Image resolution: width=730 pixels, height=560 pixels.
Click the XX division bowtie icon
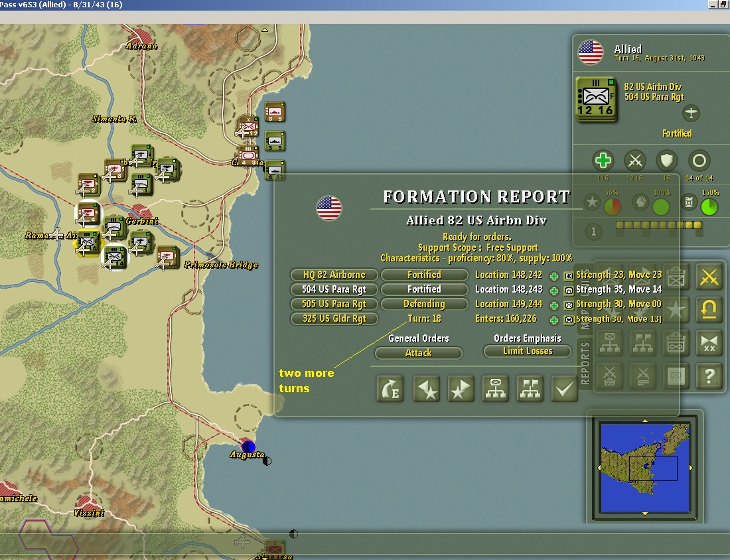709,343
